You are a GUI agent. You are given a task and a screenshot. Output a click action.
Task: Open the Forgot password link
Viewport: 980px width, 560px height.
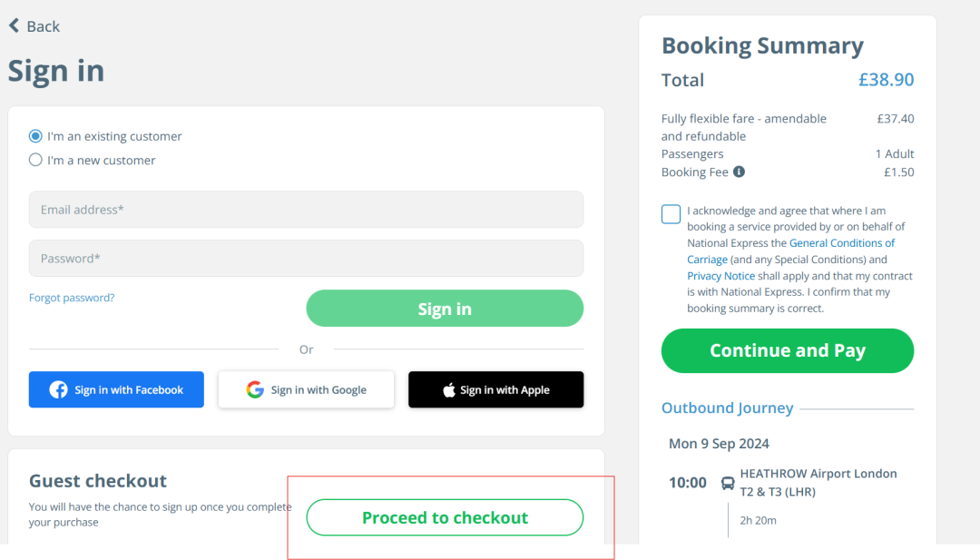(72, 298)
